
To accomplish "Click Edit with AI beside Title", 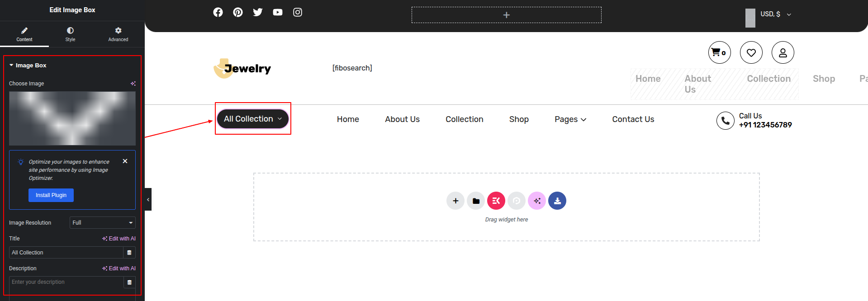I will tap(119, 239).
